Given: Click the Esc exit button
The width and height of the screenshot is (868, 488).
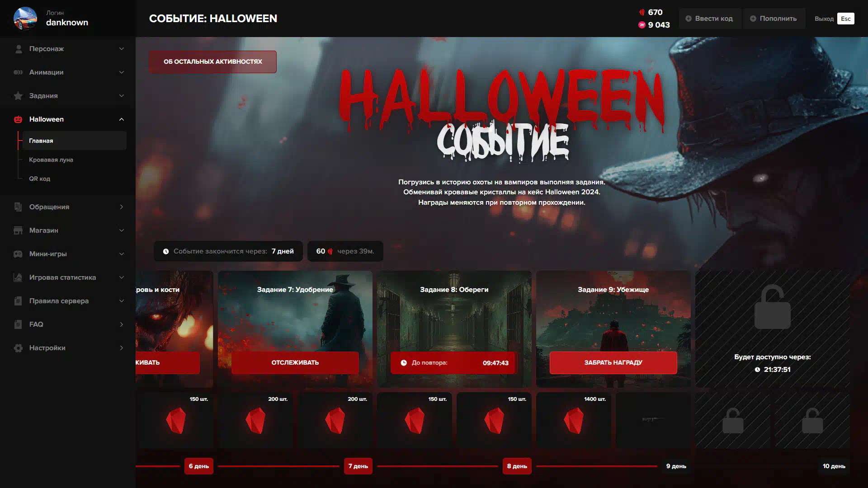Looking at the screenshot, I should (x=845, y=19).
